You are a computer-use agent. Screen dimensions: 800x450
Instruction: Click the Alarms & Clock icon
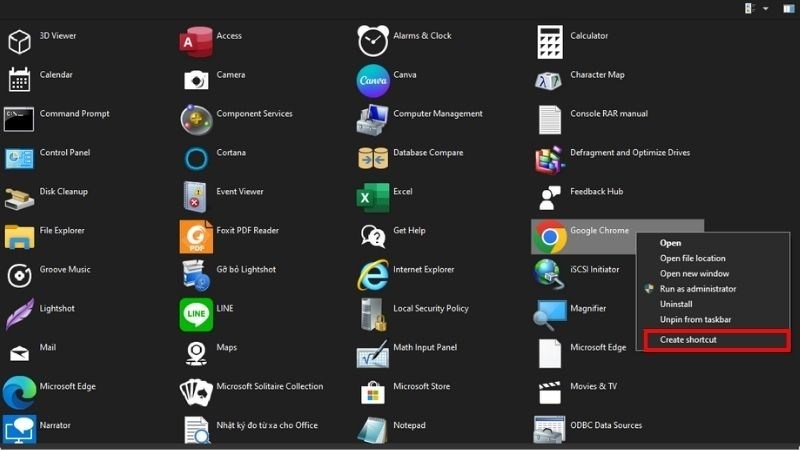tap(373, 41)
